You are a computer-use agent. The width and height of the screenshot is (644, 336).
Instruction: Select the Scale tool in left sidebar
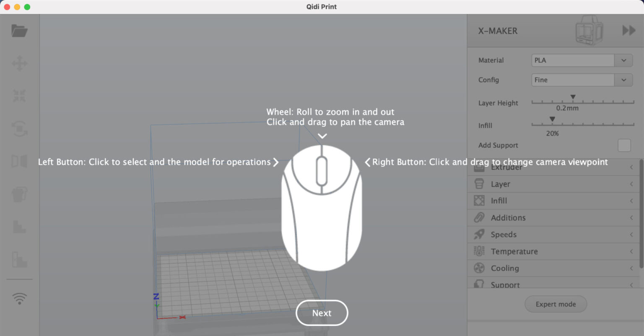tap(19, 96)
